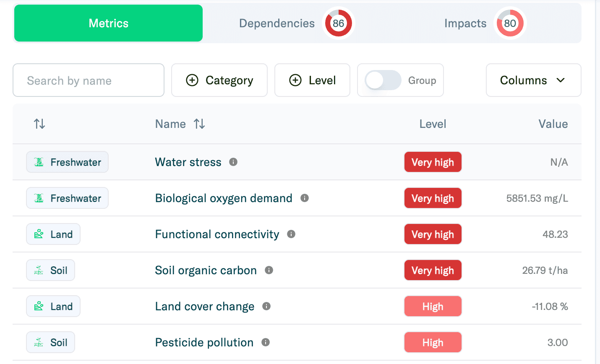
Task: Select the Land cover change name
Action: (205, 306)
